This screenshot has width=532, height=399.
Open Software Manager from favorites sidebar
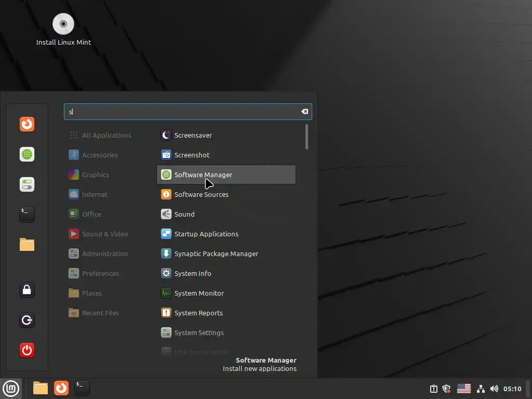(27, 154)
